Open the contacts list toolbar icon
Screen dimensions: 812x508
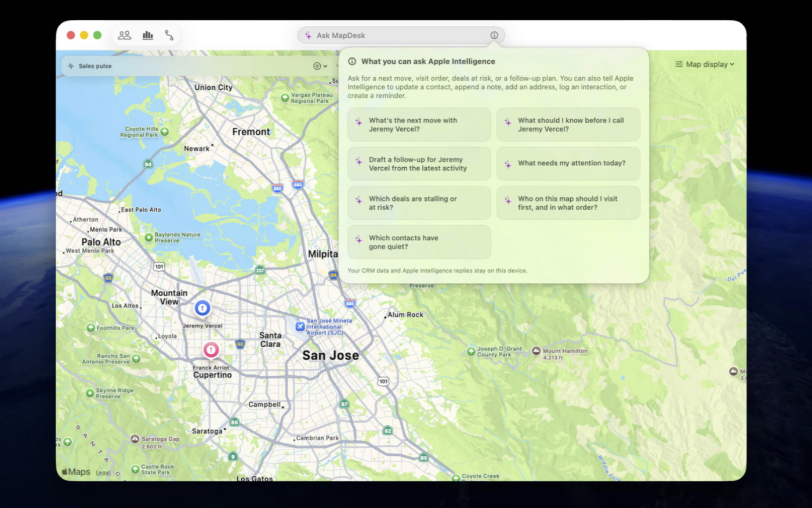pos(125,35)
